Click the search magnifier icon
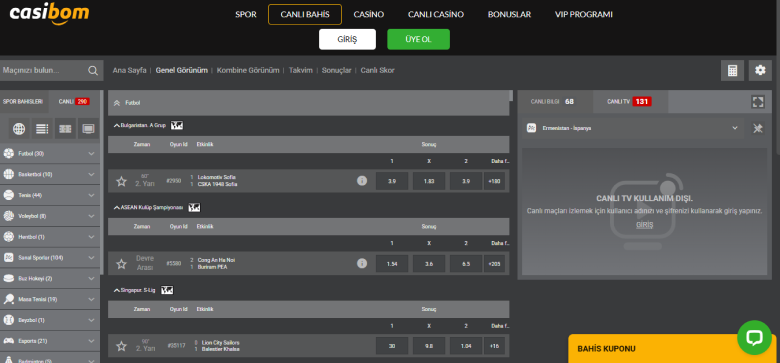This screenshot has height=363, width=780. tap(93, 71)
